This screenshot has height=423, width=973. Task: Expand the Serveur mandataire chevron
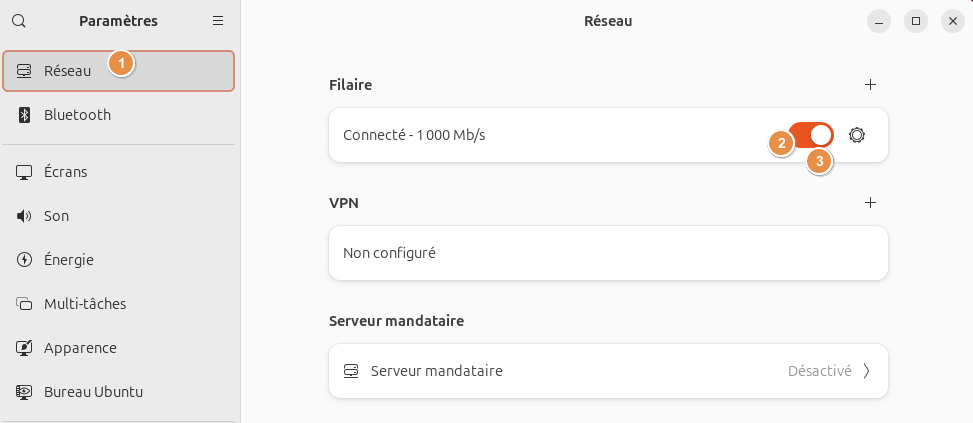[x=866, y=371]
